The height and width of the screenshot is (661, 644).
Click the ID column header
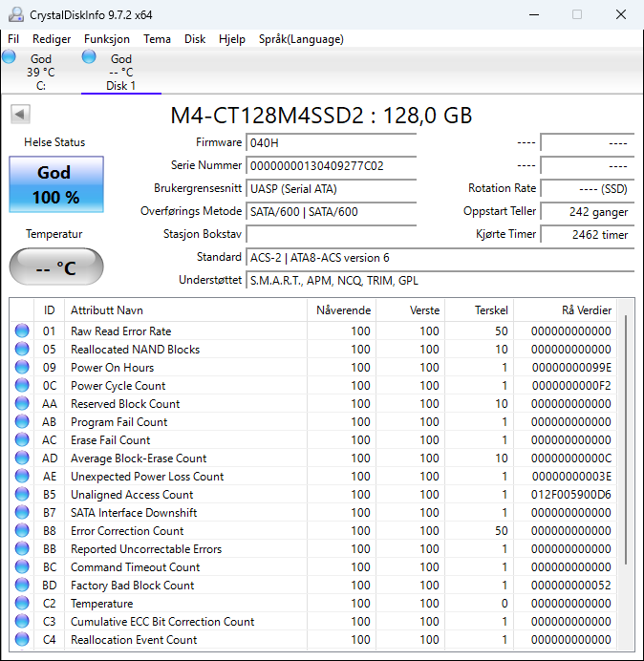[50, 310]
